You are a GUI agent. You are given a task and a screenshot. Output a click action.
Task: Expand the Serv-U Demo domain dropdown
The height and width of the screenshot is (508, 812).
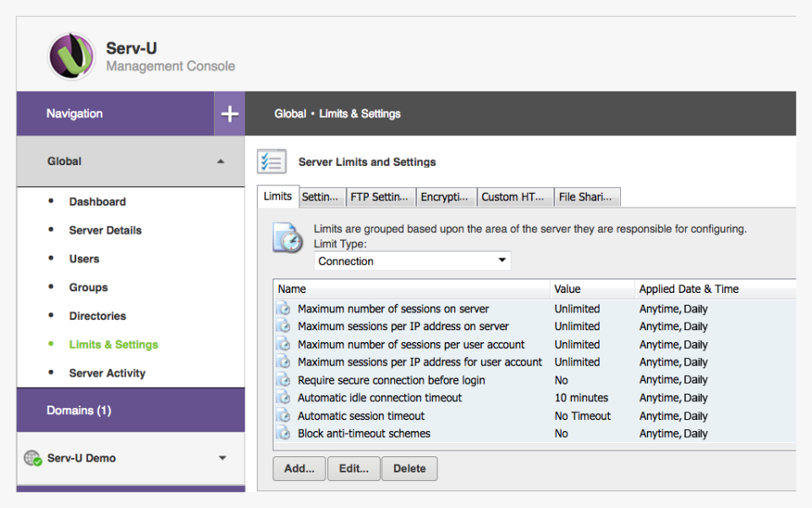(222, 457)
